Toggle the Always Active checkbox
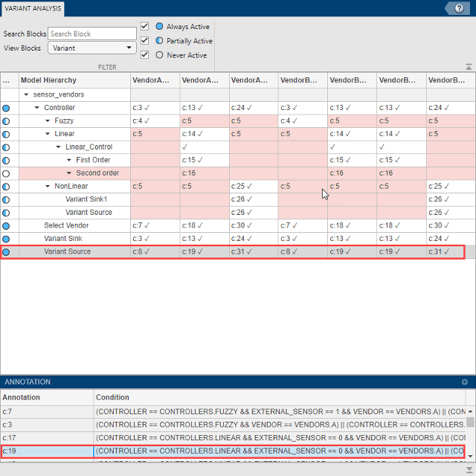 coord(144,26)
